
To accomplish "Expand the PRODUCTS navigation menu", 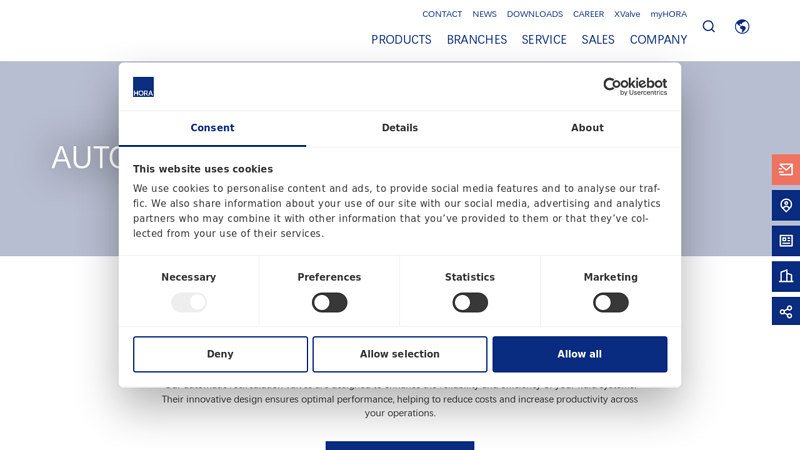I will [401, 40].
